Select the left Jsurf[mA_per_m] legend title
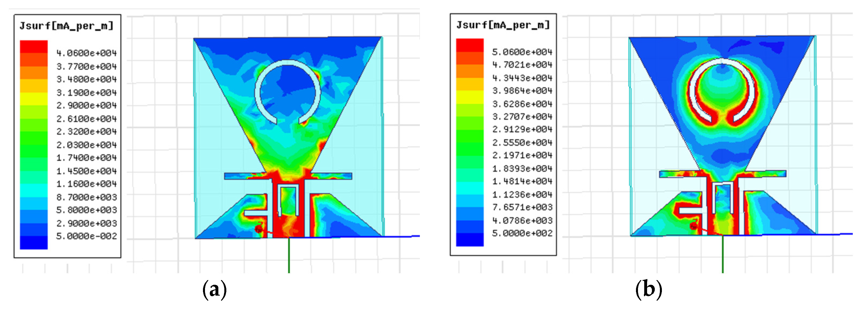The height and width of the screenshot is (311, 868). pos(66,26)
